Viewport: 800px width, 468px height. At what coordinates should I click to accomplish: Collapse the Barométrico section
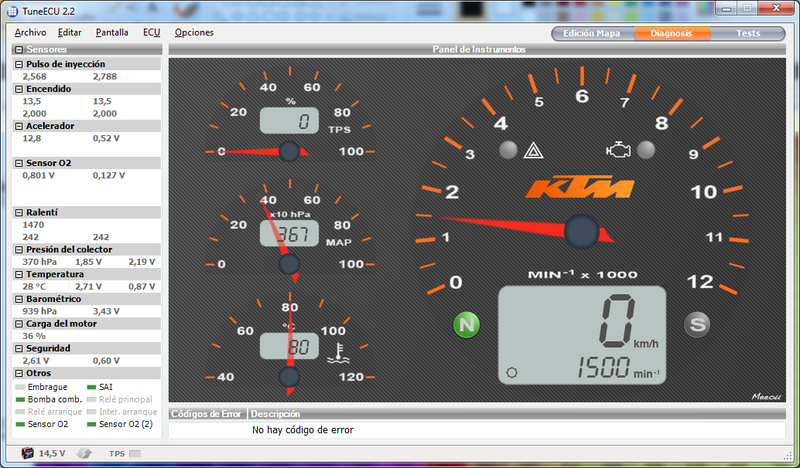pyautogui.click(x=19, y=299)
